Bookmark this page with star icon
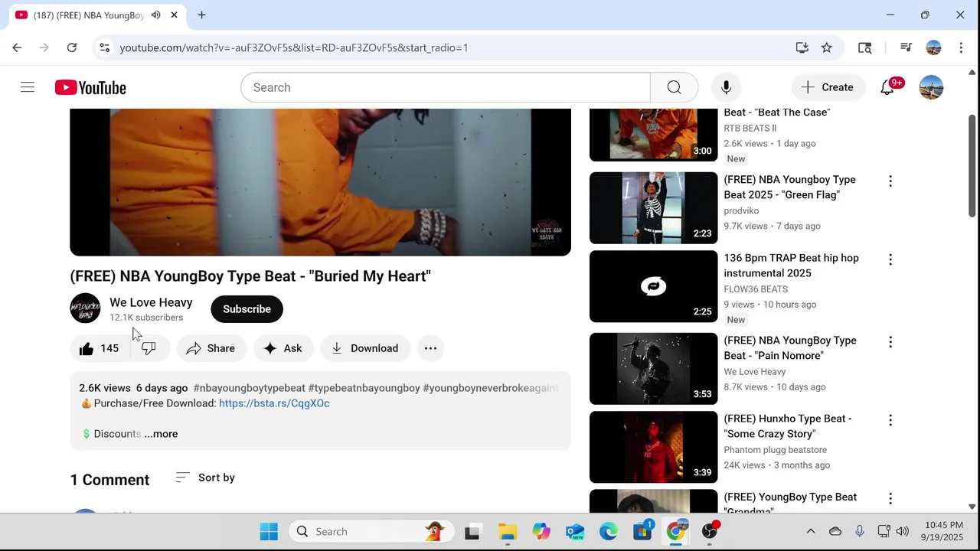This screenshot has width=980, height=551. [x=827, y=47]
